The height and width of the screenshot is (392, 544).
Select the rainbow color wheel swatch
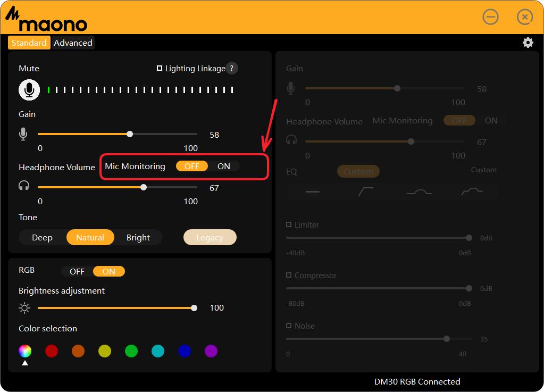click(25, 351)
